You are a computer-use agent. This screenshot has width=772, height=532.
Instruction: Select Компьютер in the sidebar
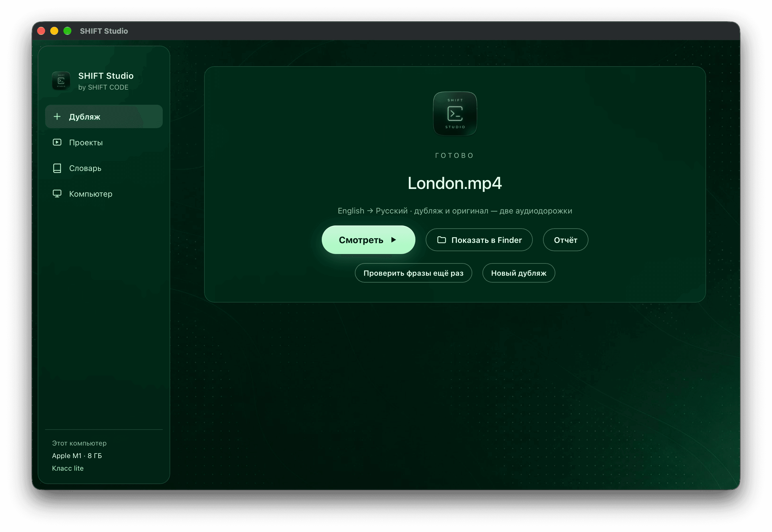pyautogui.click(x=104, y=194)
